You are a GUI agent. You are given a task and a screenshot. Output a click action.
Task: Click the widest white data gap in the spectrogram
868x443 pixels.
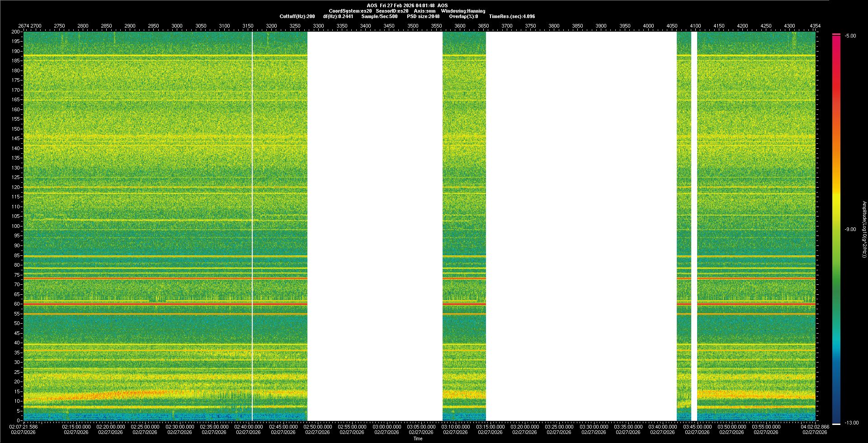tap(581, 226)
